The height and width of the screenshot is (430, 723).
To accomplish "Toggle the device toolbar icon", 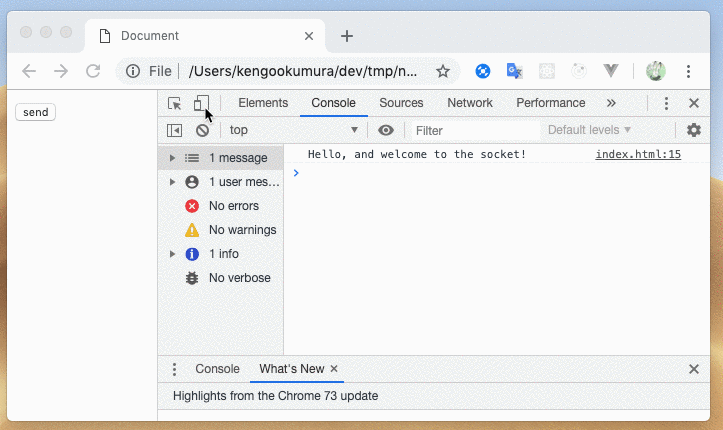I will [201, 103].
